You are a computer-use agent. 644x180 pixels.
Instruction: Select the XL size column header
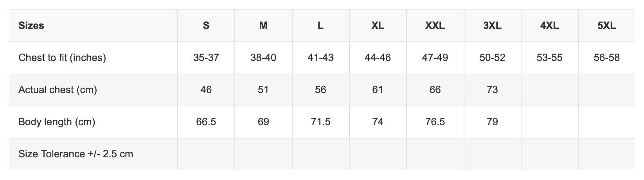coord(378,26)
